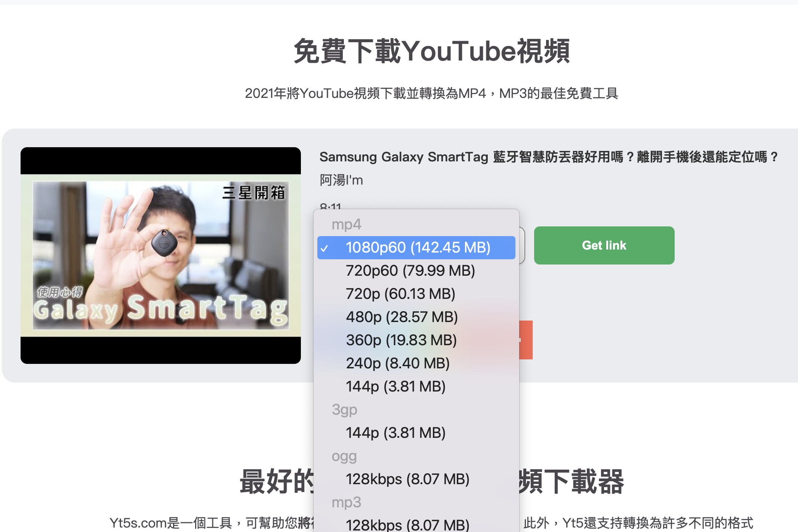Screen dimensions: 798x532
Task: Choose the 360p (19.83 MB) option
Action: point(401,340)
